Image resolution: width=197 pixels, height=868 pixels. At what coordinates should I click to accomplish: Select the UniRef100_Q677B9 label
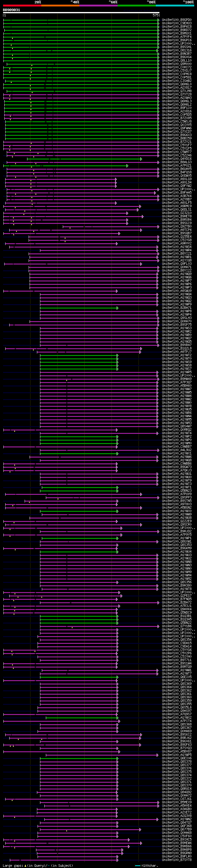177,829
